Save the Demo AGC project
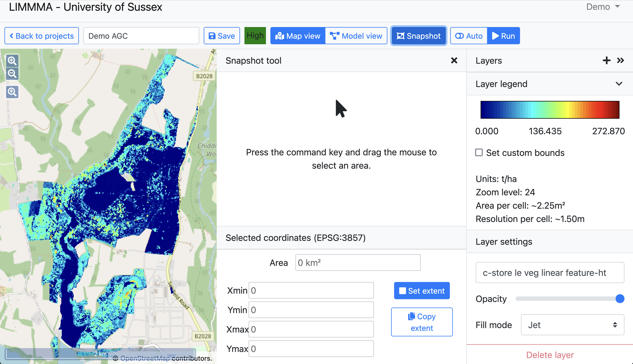This screenshot has height=364, width=633. 222,36
